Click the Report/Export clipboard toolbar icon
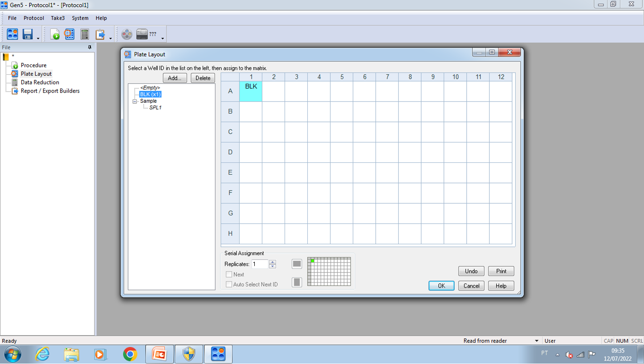Viewport: 644px width, 364px height. (100, 34)
